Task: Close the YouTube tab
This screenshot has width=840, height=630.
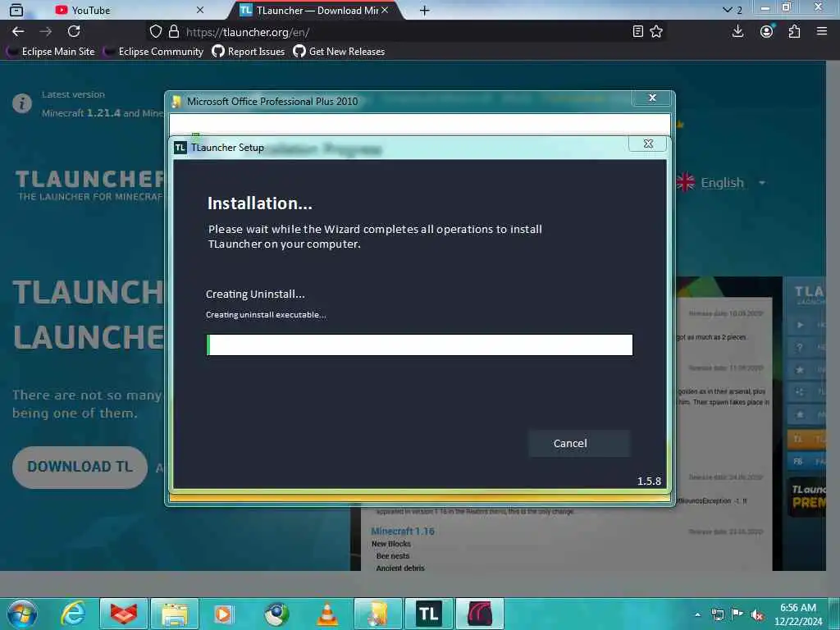Action: [200, 10]
